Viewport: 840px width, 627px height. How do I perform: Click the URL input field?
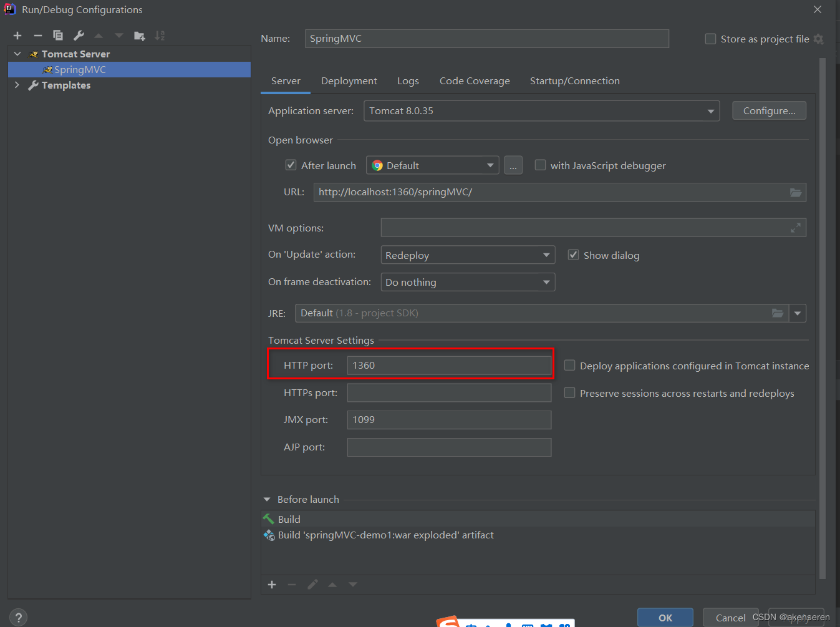coord(560,192)
